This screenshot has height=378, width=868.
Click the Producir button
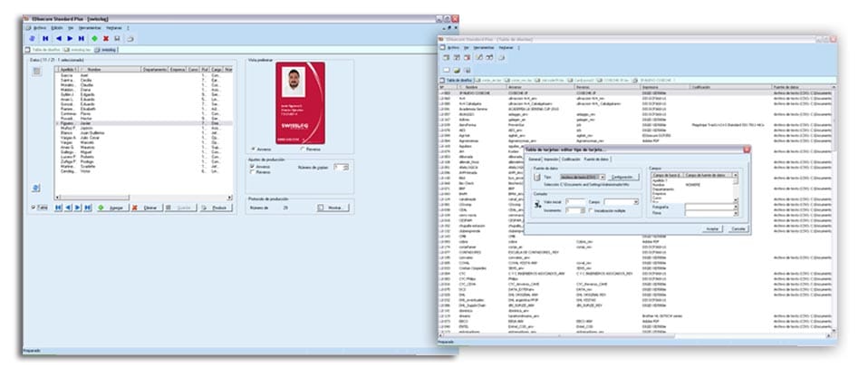(216, 208)
